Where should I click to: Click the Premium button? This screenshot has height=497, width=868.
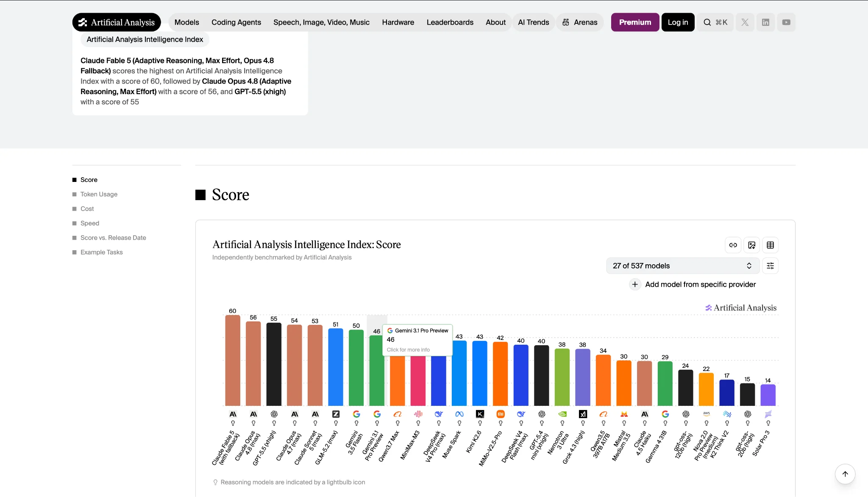click(635, 22)
